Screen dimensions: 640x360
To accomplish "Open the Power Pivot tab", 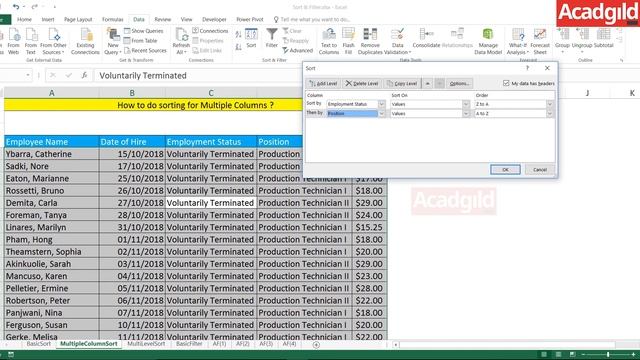I will click(250, 20).
